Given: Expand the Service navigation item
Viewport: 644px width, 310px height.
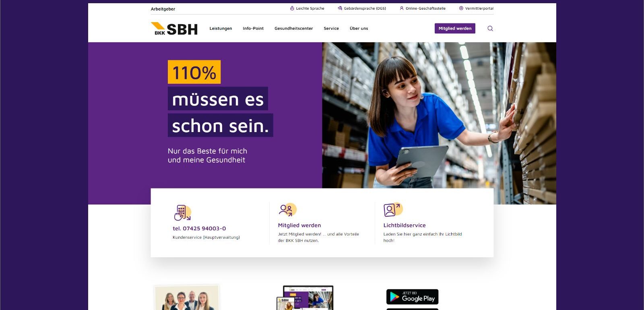Looking at the screenshot, I should pos(331,29).
